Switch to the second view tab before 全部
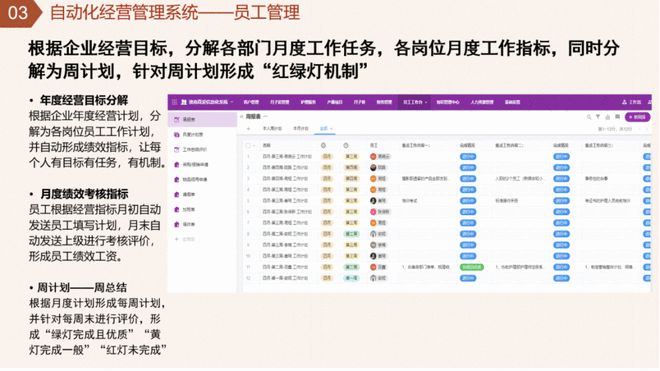 coord(301,128)
